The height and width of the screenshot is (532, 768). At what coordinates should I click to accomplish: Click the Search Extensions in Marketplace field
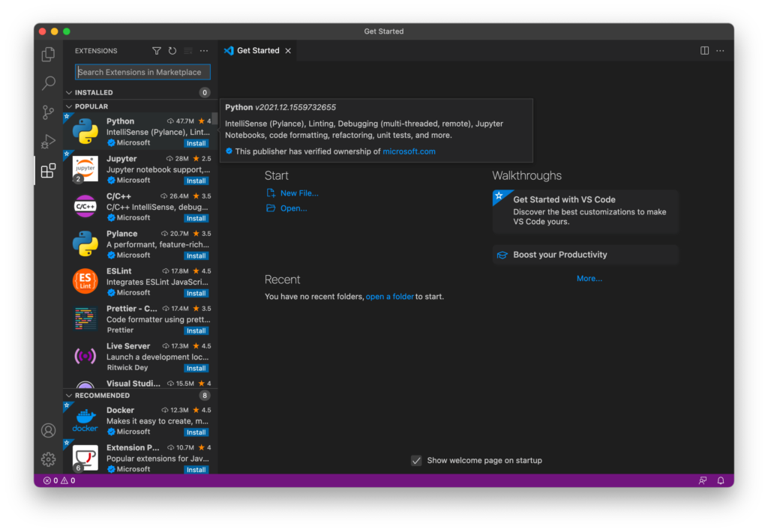[x=142, y=72]
